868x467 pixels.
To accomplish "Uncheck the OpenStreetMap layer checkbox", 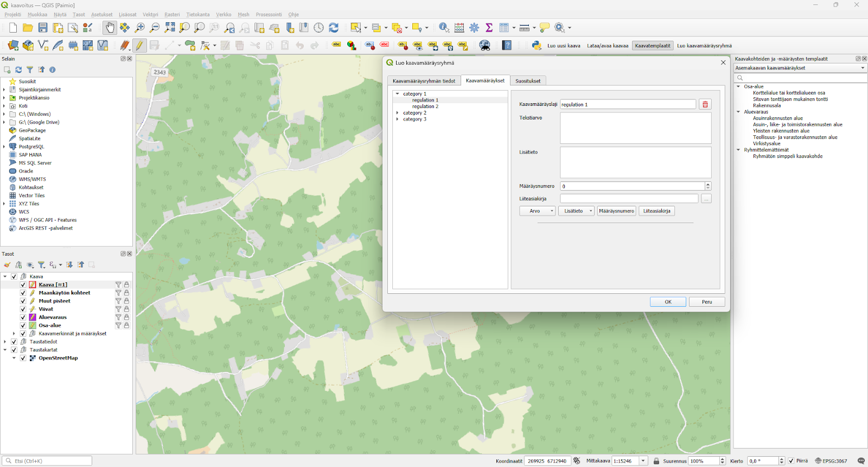I will point(23,358).
